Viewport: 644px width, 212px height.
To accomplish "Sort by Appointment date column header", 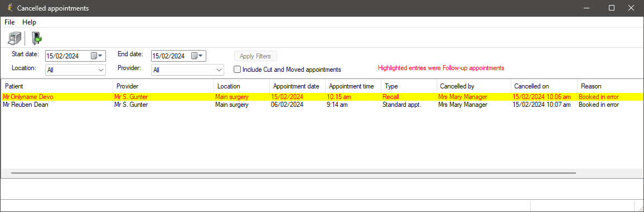I will 298,86.
